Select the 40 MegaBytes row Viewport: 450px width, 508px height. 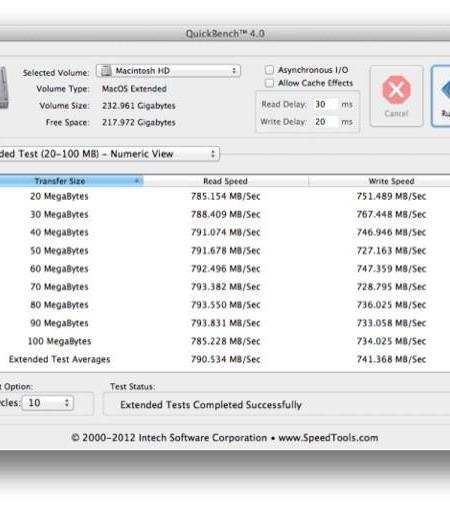click(x=225, y=232)
